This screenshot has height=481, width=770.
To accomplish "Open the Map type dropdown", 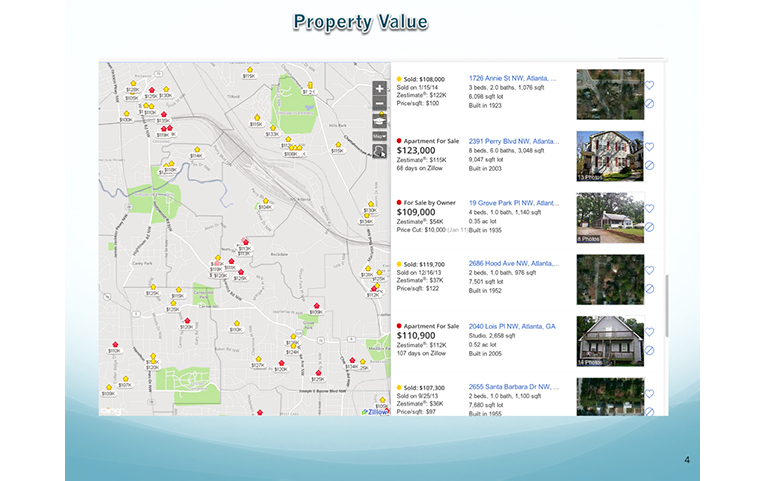I will point(380,135).
